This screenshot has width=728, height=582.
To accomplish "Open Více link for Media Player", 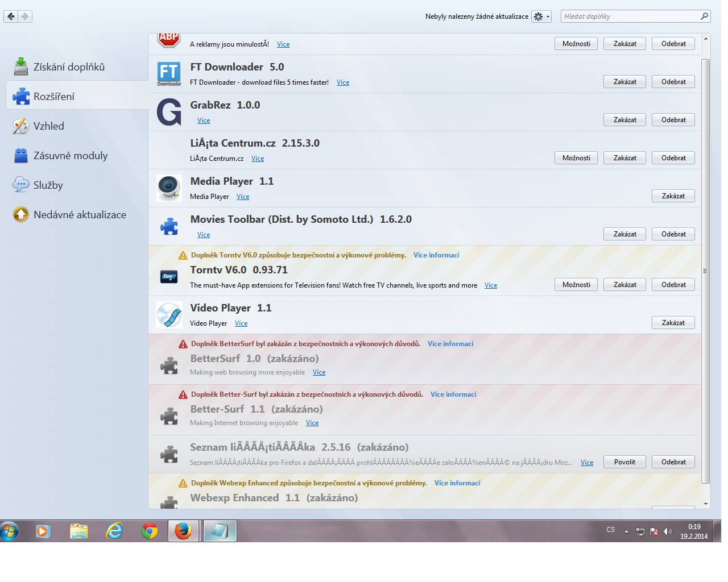I will 243,197.
